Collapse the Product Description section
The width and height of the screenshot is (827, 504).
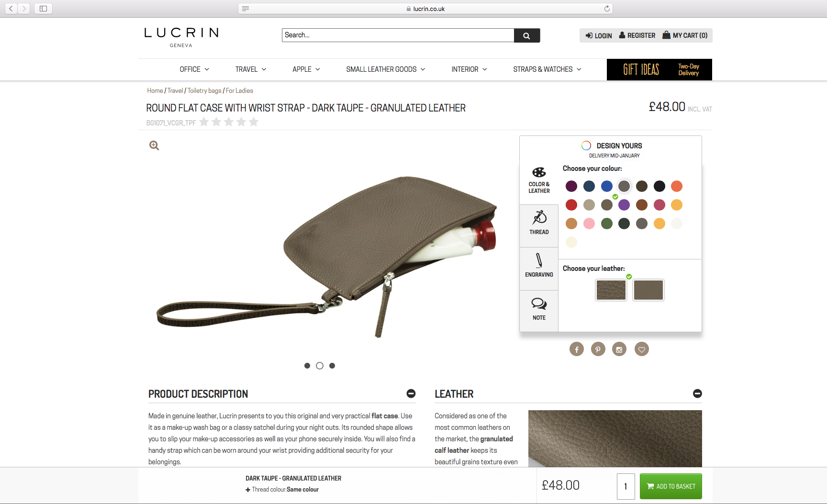pos(411,393)
